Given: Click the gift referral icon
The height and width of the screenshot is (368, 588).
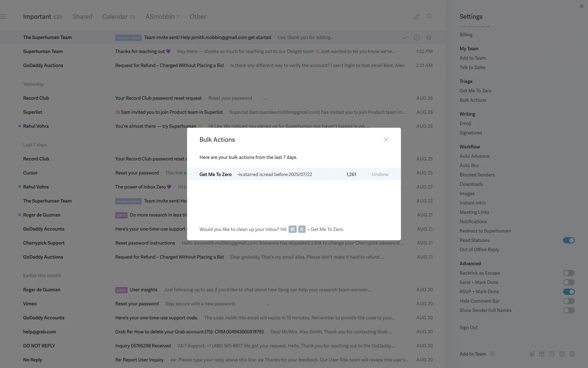Looking at the screenshot, I should click(542, 354).
